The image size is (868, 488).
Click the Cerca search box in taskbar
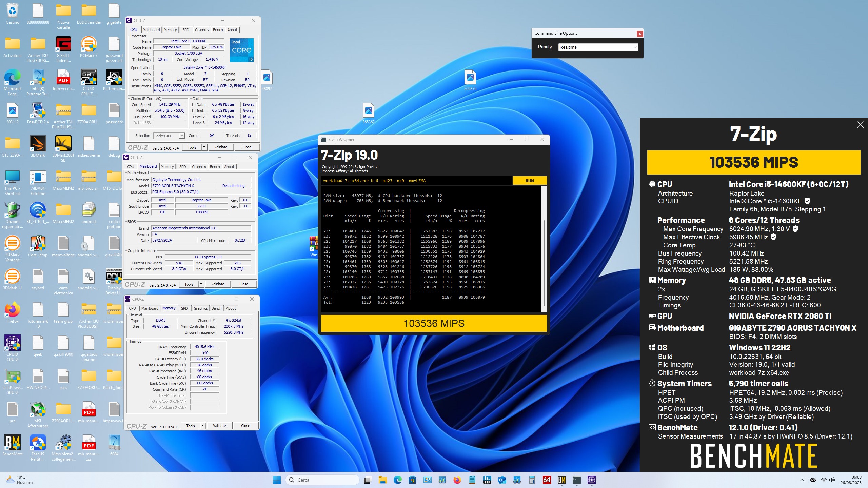[323, 480]
